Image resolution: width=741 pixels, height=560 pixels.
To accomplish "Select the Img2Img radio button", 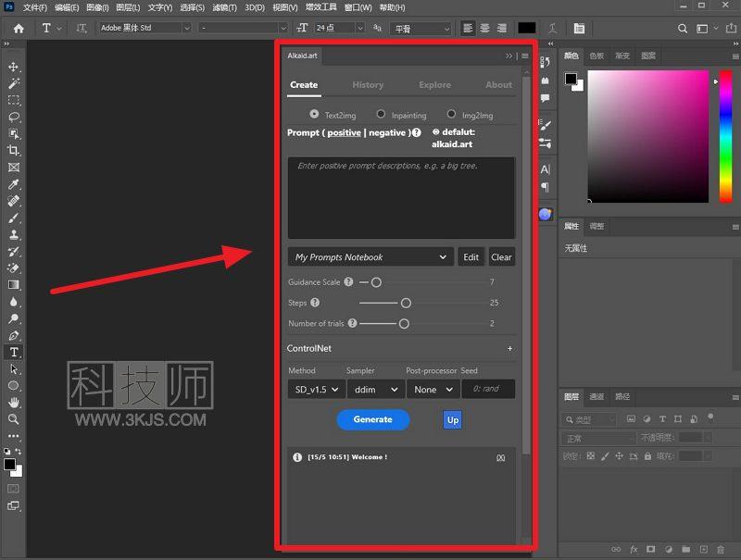I will coord(451,114).
